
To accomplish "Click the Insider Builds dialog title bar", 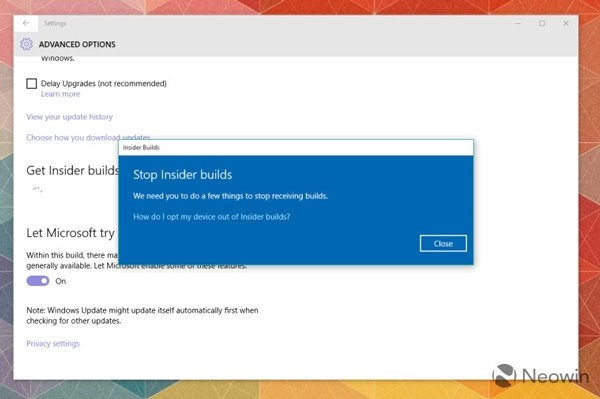I will pos(296,148).
